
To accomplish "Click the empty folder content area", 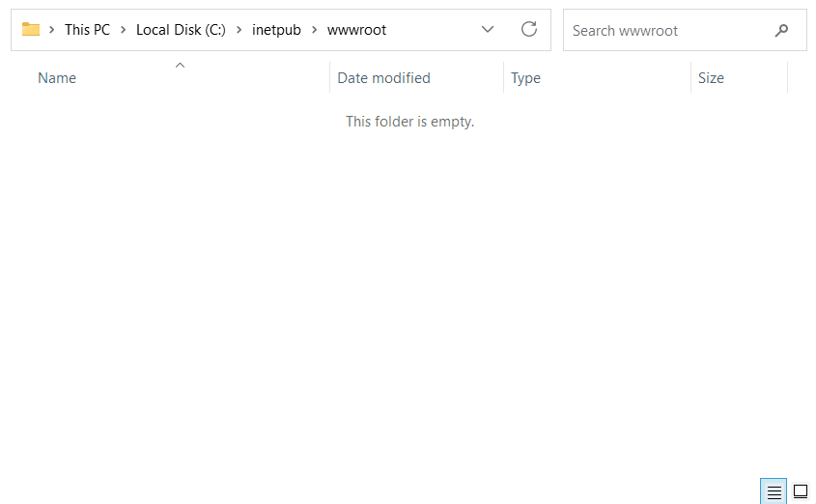I will click(x=408, y=290).
